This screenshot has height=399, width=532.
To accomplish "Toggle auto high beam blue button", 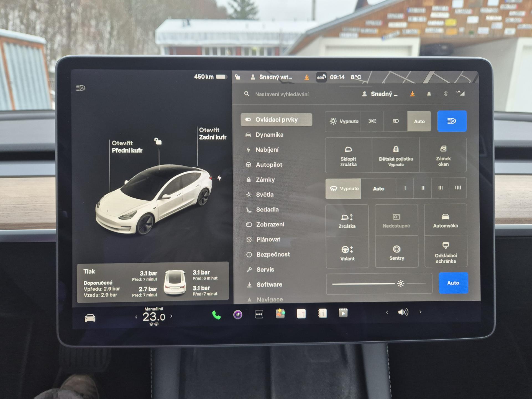I will pos(452,121).
